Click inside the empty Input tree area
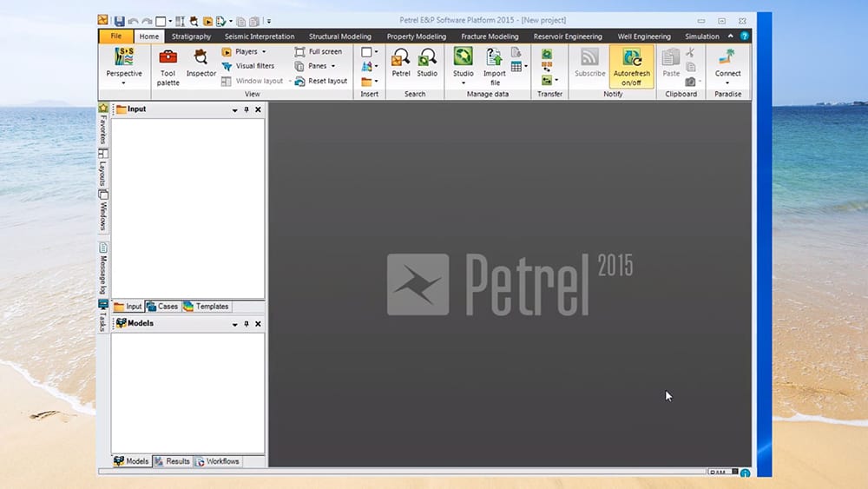Screen dimensions: 868x489 click(188, 208)
